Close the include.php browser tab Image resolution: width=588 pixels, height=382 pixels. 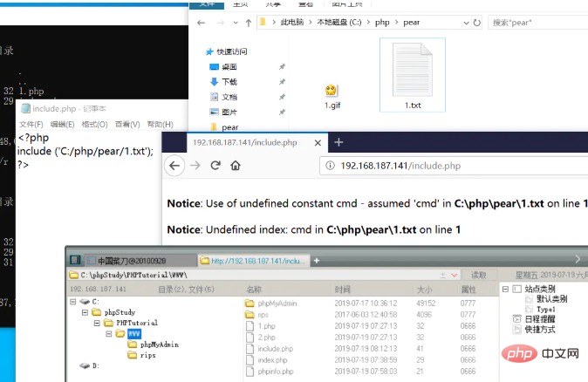(318, 143)
